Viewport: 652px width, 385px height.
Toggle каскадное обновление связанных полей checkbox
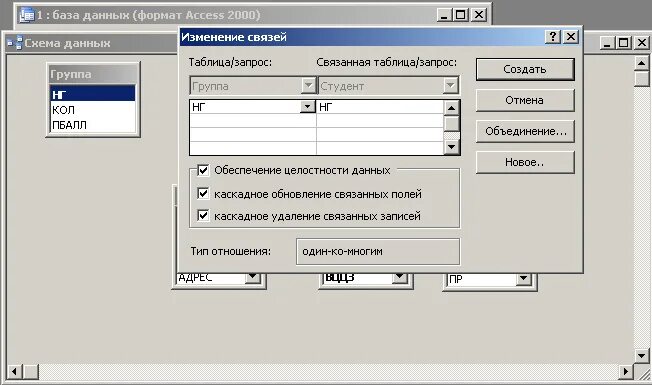coord(203,193)
